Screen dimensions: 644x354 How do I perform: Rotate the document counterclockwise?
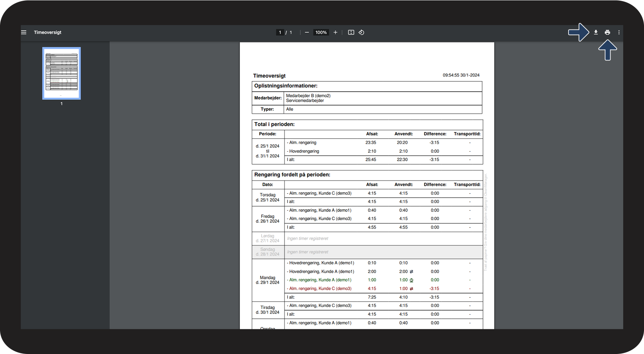point(361,32)
